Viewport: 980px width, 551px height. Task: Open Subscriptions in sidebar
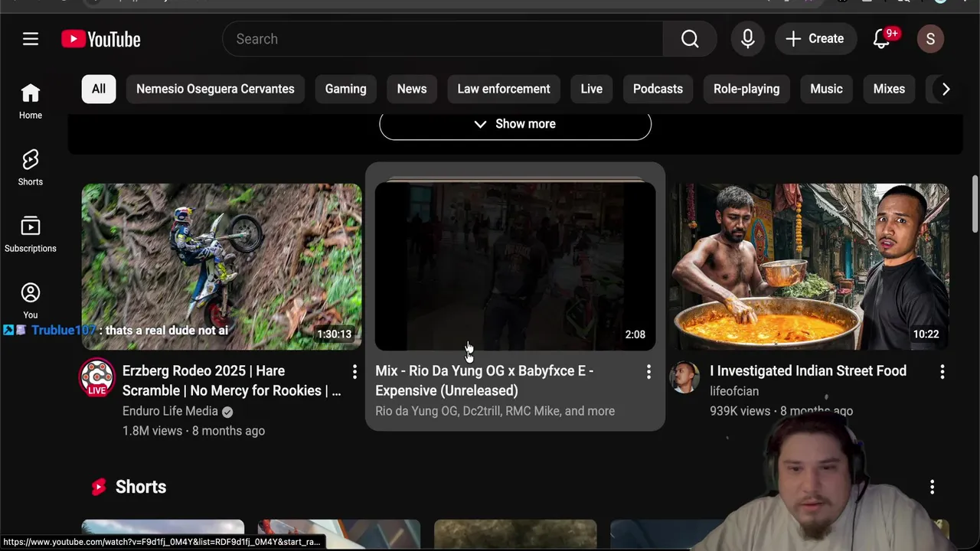click(x=31, y=235)
